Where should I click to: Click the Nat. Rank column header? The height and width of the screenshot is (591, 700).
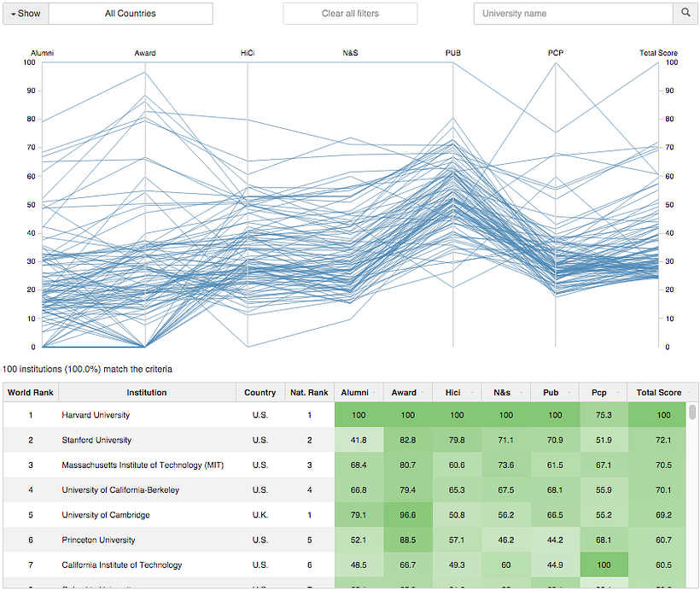point(309,392)
